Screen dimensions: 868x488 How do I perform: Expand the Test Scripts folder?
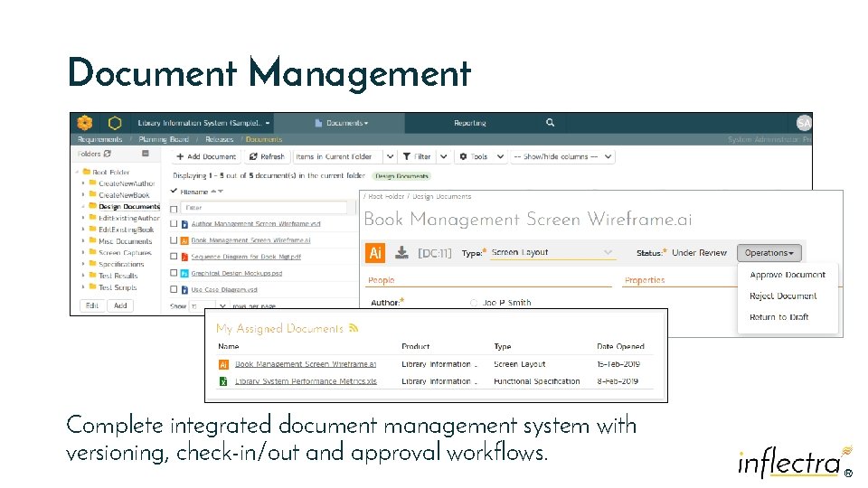[x=83, y=287]
